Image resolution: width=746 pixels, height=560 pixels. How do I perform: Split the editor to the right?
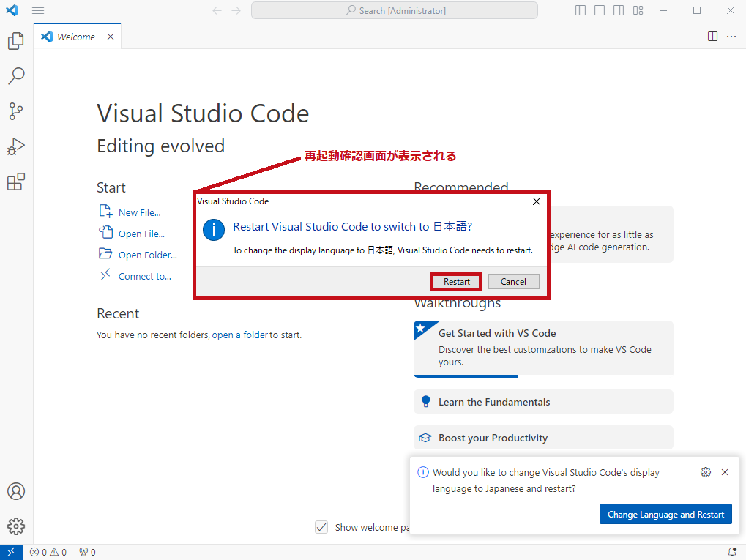click(713, 37)
